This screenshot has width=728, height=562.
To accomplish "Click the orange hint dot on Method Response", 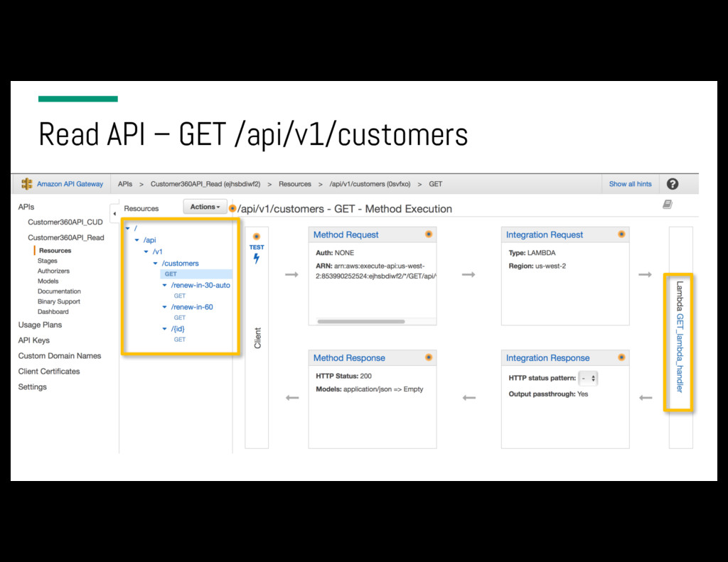I will pos(429,357).
